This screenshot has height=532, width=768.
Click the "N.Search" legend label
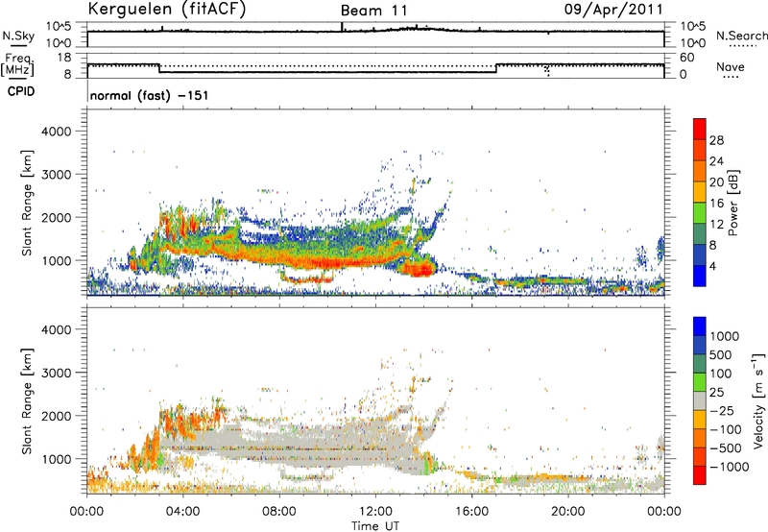coord(741,36)
